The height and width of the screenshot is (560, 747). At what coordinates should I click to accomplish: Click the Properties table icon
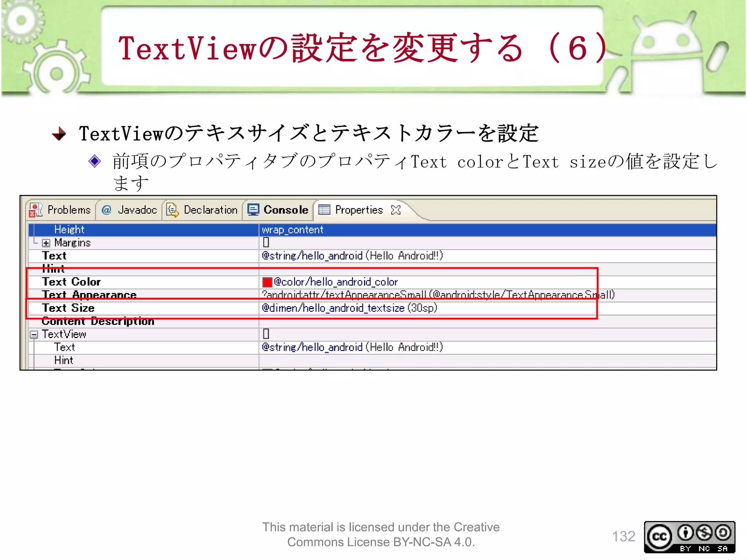[x=324, y=210]
